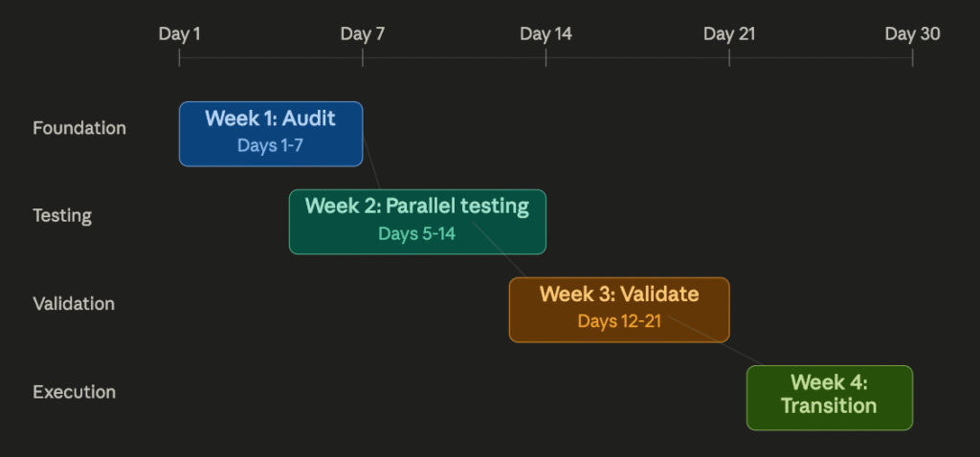This screenshot has width=980, height=457.
Task: Click the tick mark under Day 1
Action: pyautogui.click(x=179, y=57)
